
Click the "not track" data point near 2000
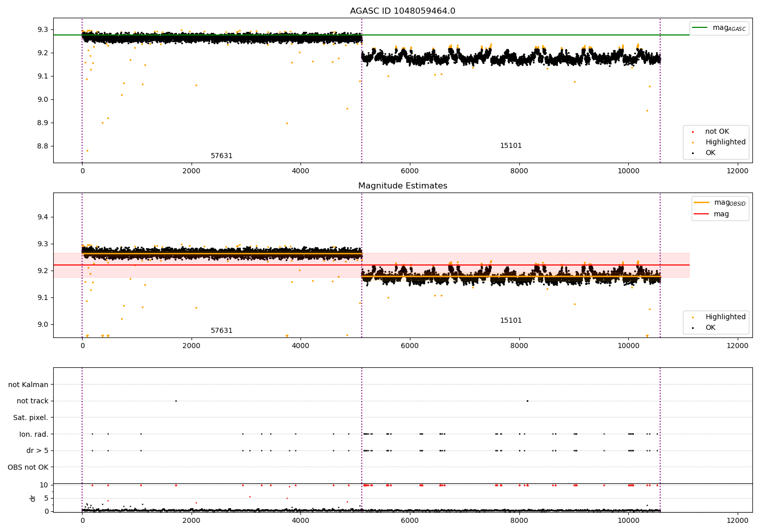tap(176, 401)
